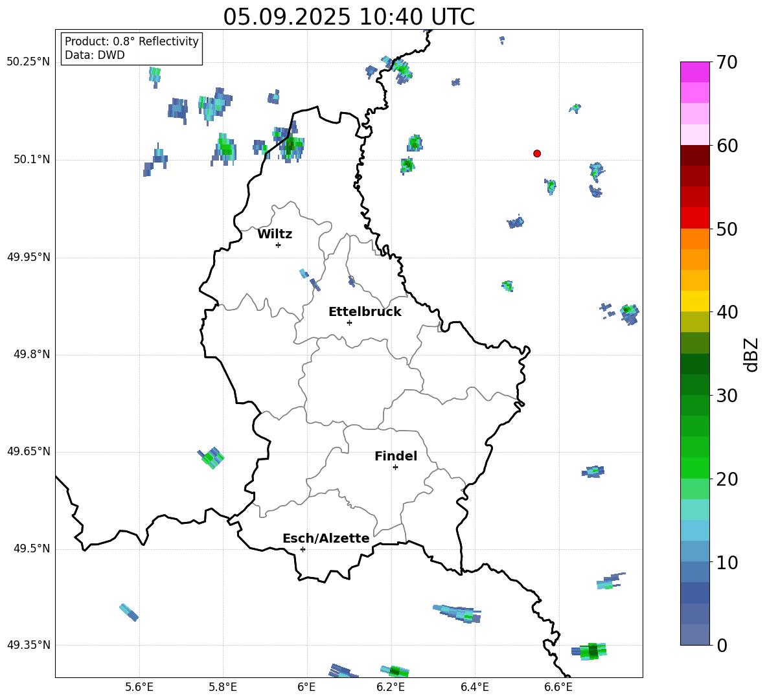Select the "Data: DWD" source line
The image size is (767, 700).
pyautogui.click(x=95, y=56)
